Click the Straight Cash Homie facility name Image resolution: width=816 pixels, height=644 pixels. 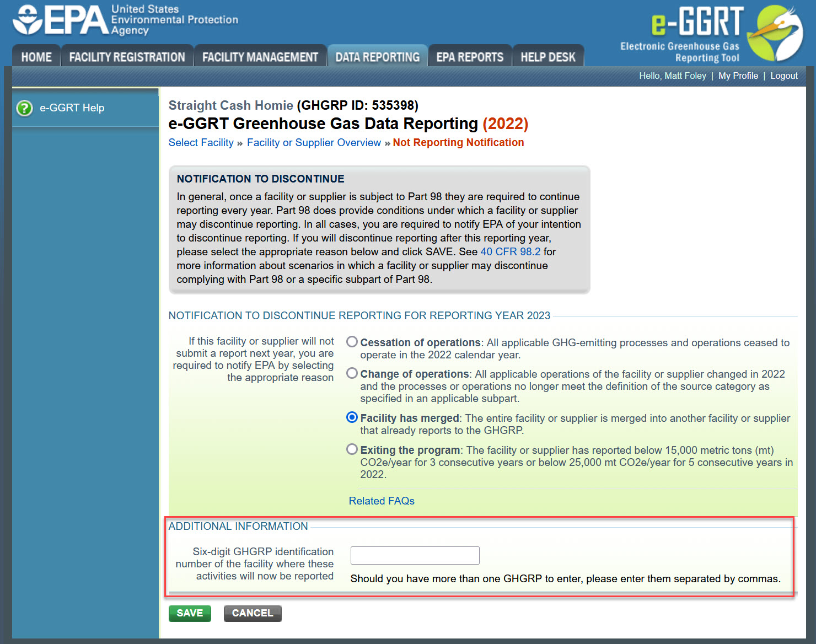click(231, 105)
